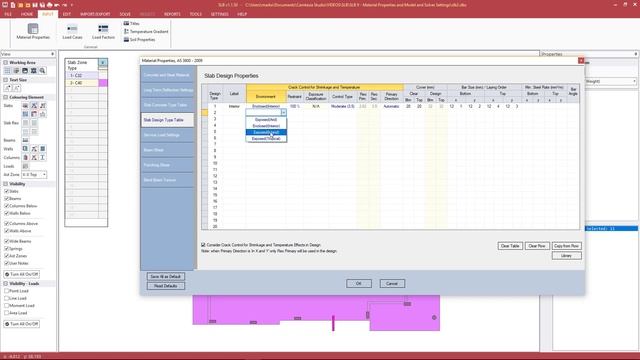Click the Library button
The height and width of the screenshot is (360, 640).
pos(567,256)
